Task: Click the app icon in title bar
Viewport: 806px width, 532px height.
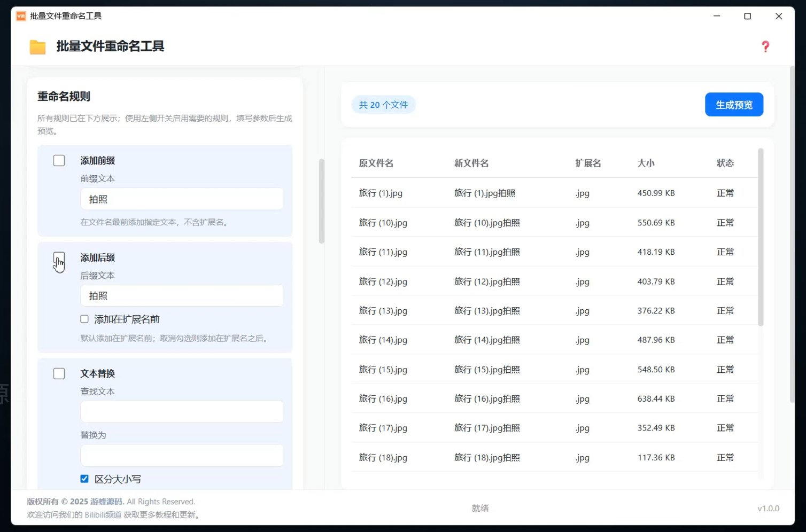Action: [21, 16]
